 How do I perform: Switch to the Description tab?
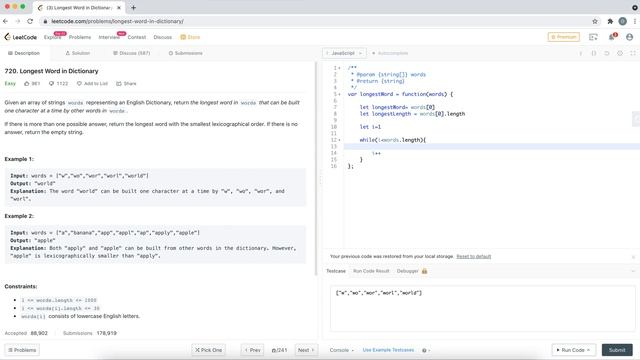click(x=24, y=53)
